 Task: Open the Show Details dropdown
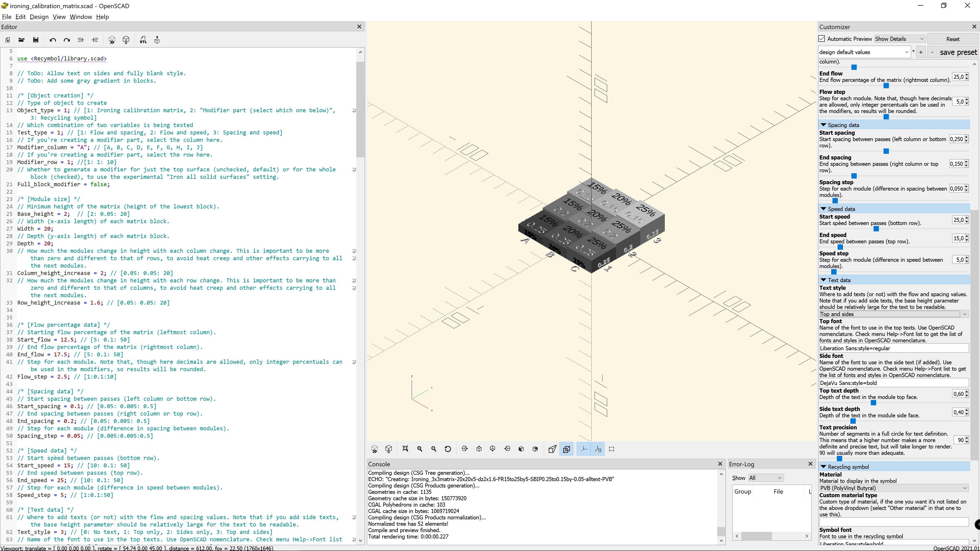tap(900, 39)
